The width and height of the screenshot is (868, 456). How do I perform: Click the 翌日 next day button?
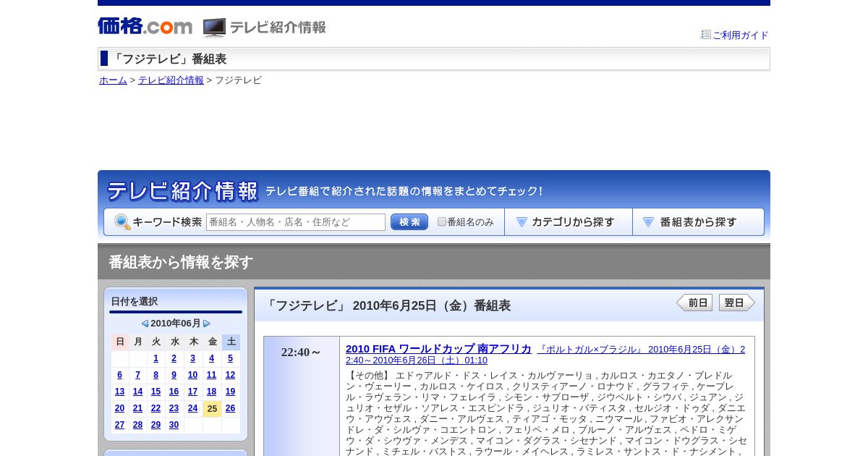coord(737,303)
